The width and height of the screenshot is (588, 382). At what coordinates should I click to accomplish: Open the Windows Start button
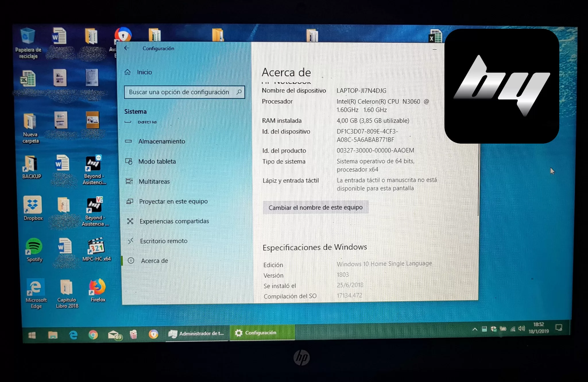pos(32,335)
